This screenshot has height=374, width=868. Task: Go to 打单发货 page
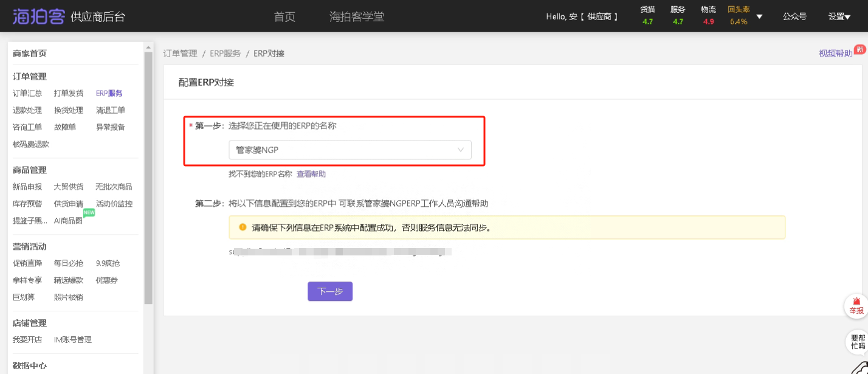tap(69, 93)
